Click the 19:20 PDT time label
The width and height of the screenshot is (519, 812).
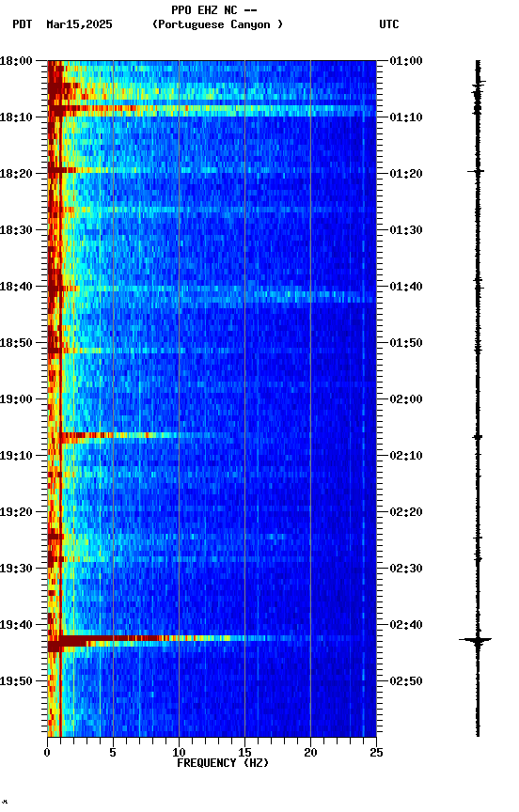click(16, 512)
